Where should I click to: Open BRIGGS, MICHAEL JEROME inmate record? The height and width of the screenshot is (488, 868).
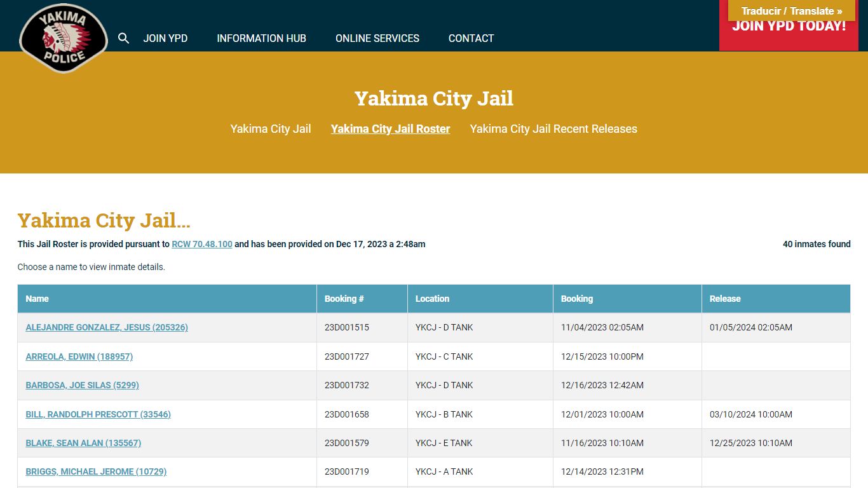(x=96, y=471)
